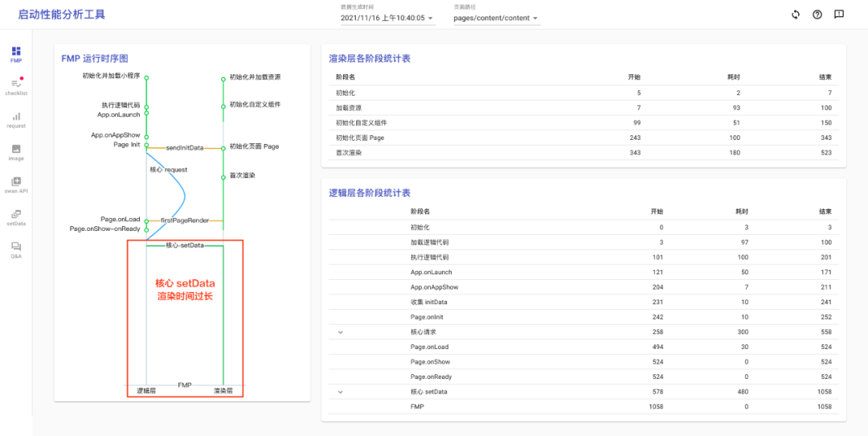
Task: Open the Q&A sidebar section
Action: (x=16, y=250)
